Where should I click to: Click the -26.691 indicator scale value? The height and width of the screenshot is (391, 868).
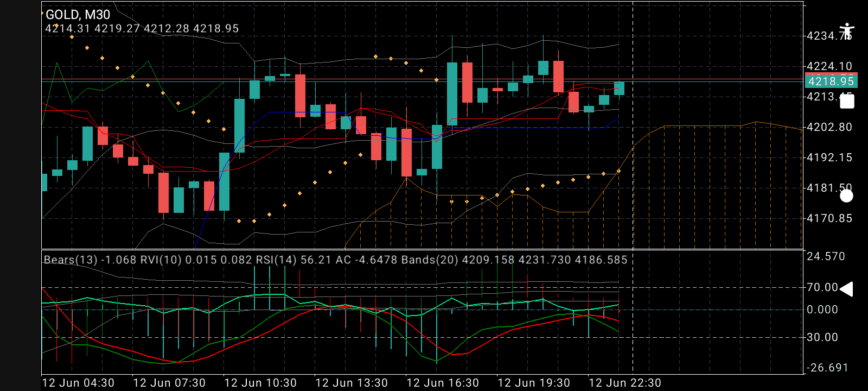[828, 368]
